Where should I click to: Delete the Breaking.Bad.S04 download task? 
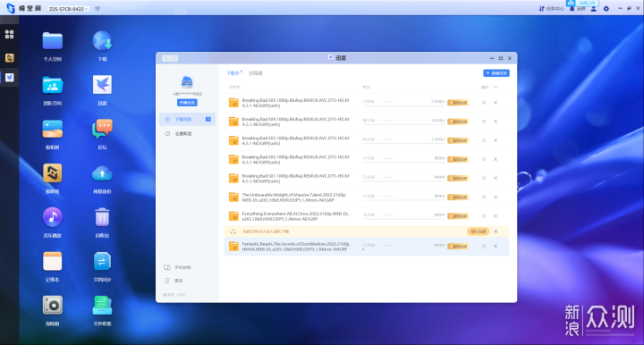[496, 122]
